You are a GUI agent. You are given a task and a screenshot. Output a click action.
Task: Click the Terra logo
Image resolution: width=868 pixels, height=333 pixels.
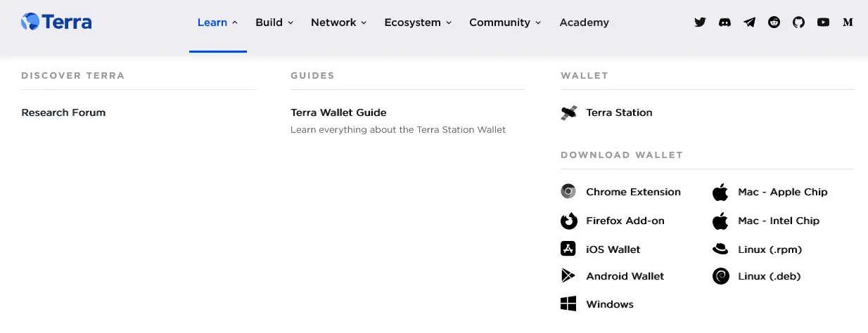click(x=56, y=22)
